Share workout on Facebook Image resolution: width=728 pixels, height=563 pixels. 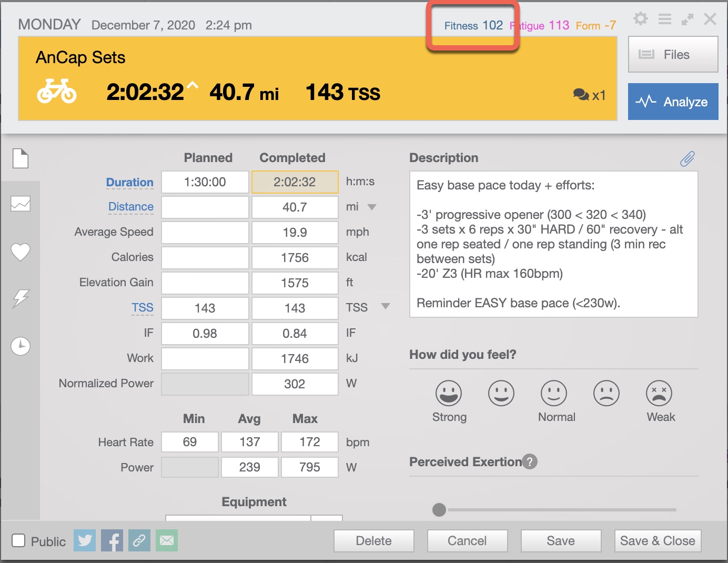point(112,540)
